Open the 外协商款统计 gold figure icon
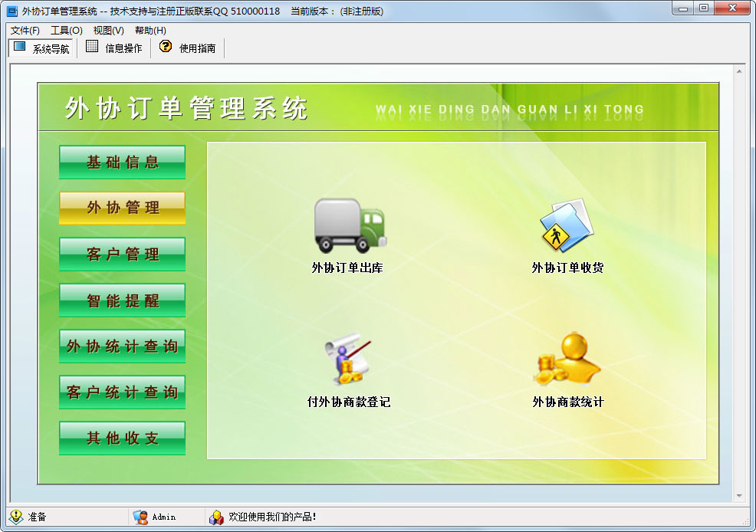756x532 pixels. (567, 359)
